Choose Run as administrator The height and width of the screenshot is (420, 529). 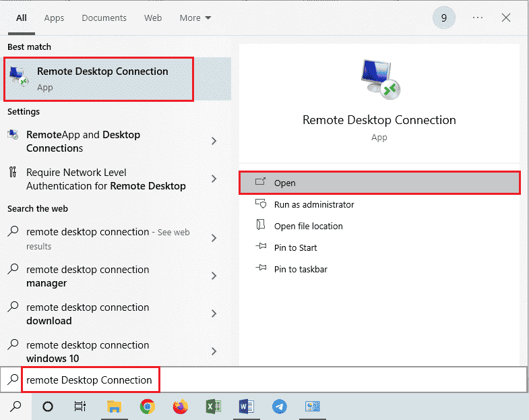(x=313, y=204)
